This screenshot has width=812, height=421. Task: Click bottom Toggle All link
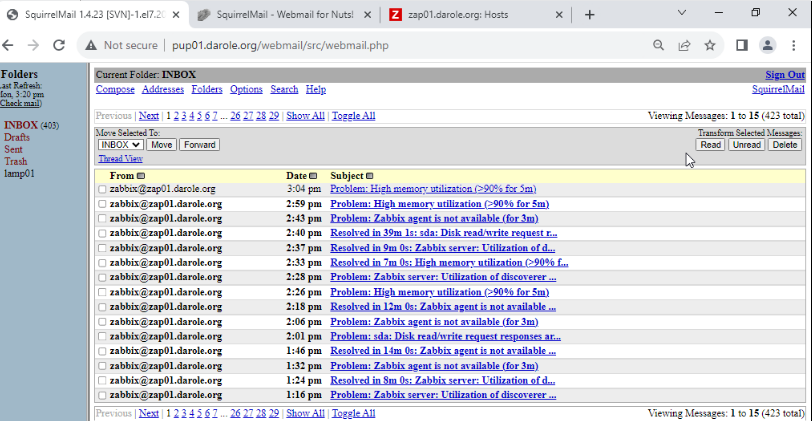point(354,413)
